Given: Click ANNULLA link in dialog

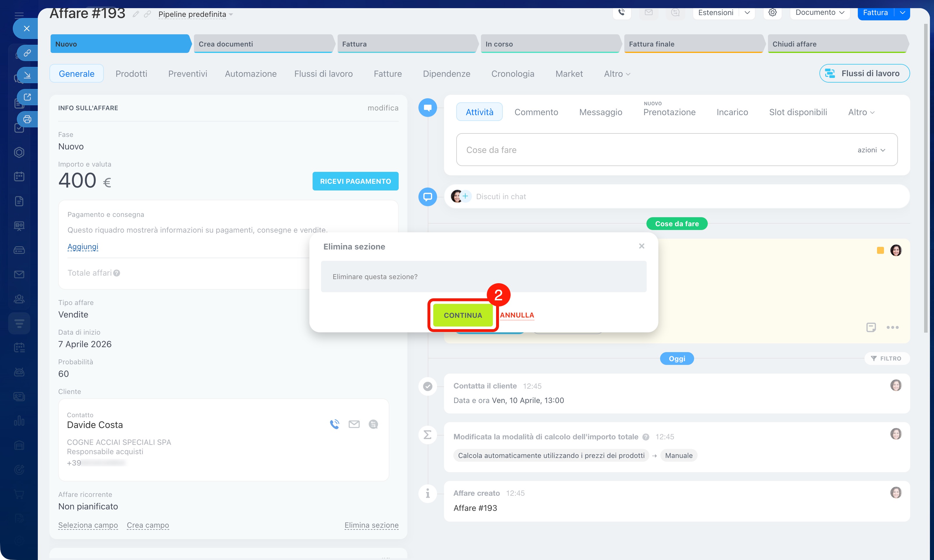Looking at the screenshot, I should click(517, 315).
